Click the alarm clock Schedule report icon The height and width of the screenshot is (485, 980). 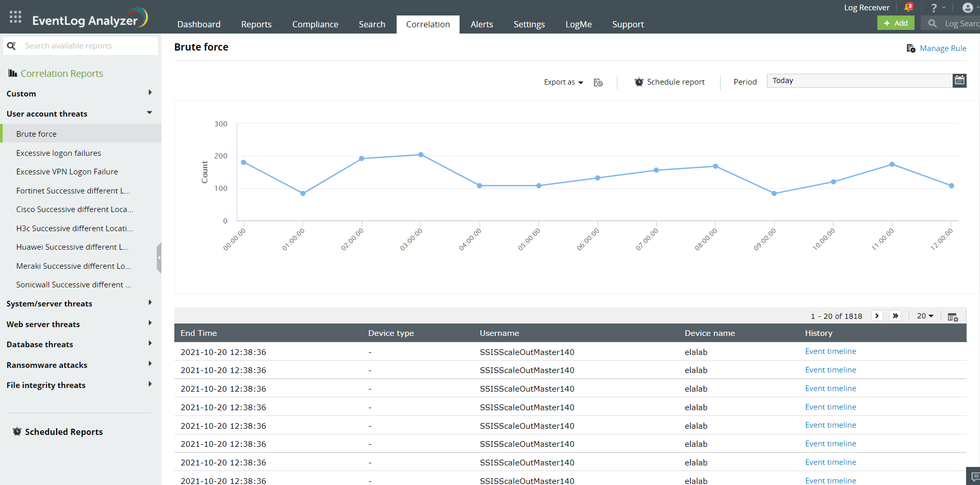[x=639, y=82]
